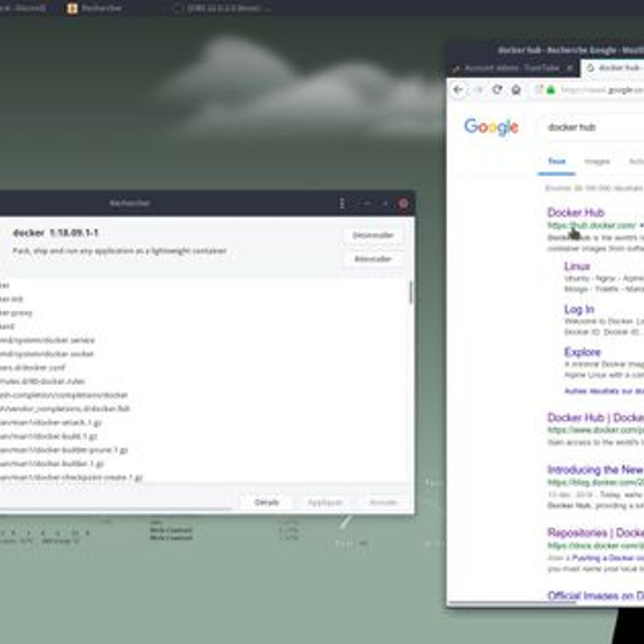This screenshot has width=644, height=644.
Task: Click the docker.socket file path row
Action: pos(47,354)
